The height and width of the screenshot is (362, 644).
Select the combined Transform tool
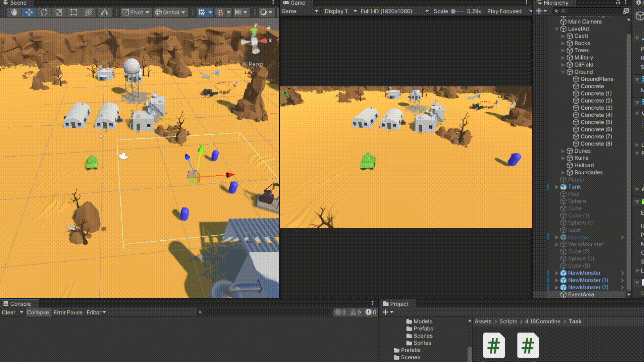click(89, 12)
